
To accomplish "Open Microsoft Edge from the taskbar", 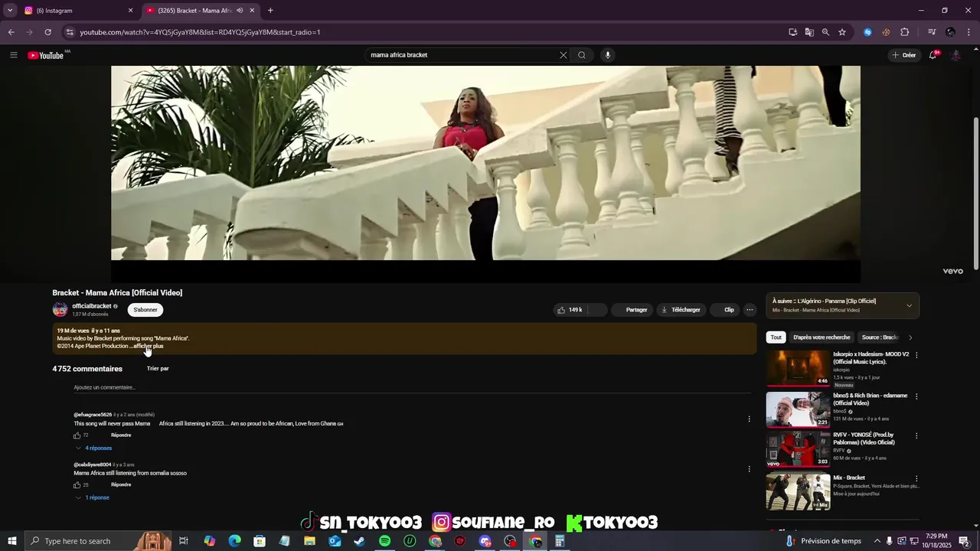I will pos(234,541).
